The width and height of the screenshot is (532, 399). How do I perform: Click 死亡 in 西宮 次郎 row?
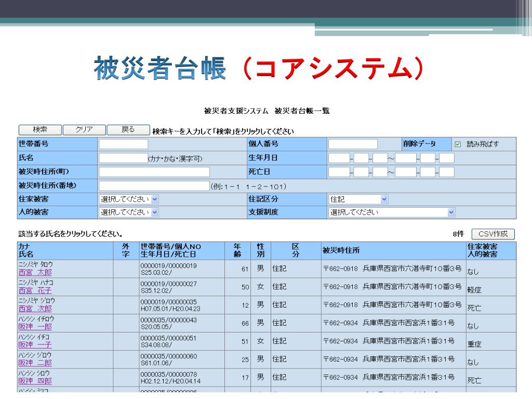tap(474, 308)
